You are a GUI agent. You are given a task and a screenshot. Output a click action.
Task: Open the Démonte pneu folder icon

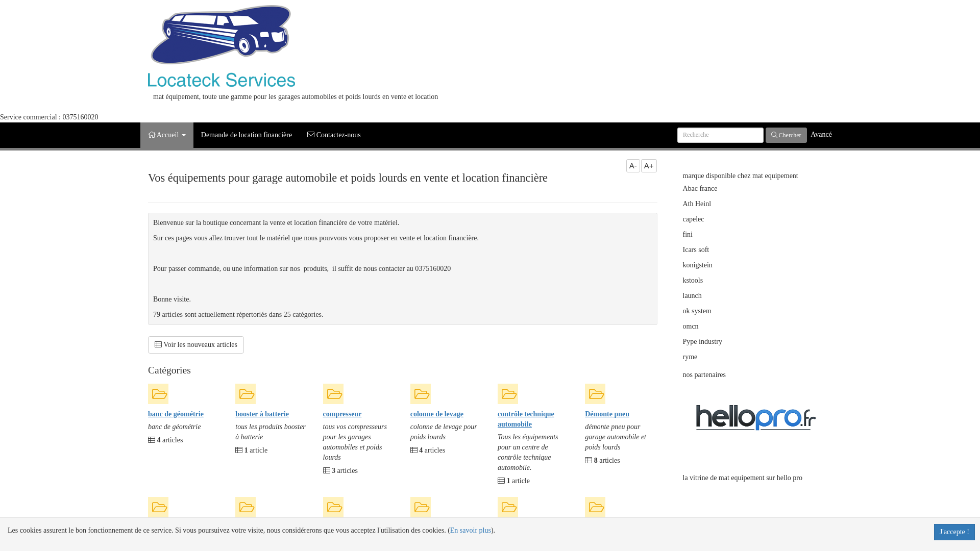click(595, 393)
